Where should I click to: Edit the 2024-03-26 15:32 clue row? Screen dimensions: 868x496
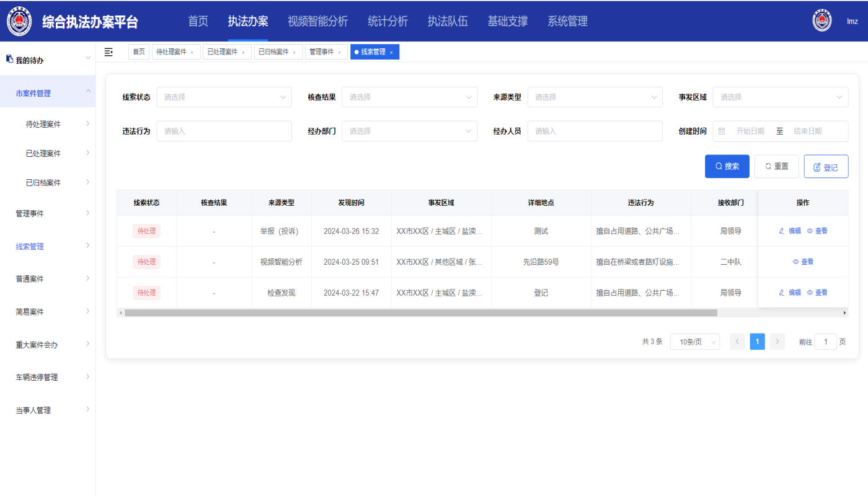coord(790,231)
